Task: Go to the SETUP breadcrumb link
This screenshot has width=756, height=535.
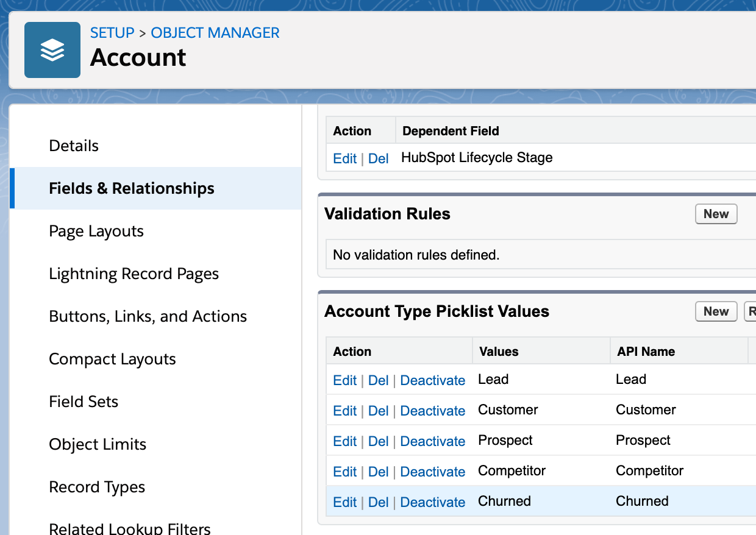Action: (x=112, y=33)
